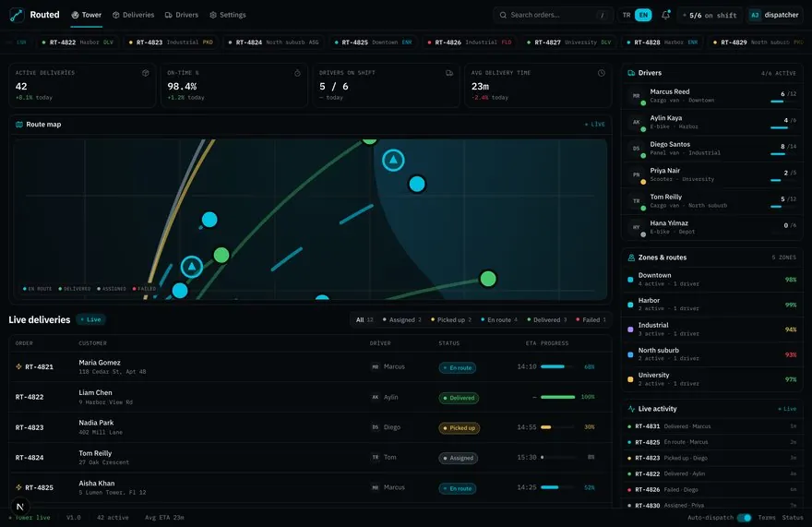Viewport: 812px width, 527px height.
Task: Click RT-4821 progress bar
Action: 557,366
